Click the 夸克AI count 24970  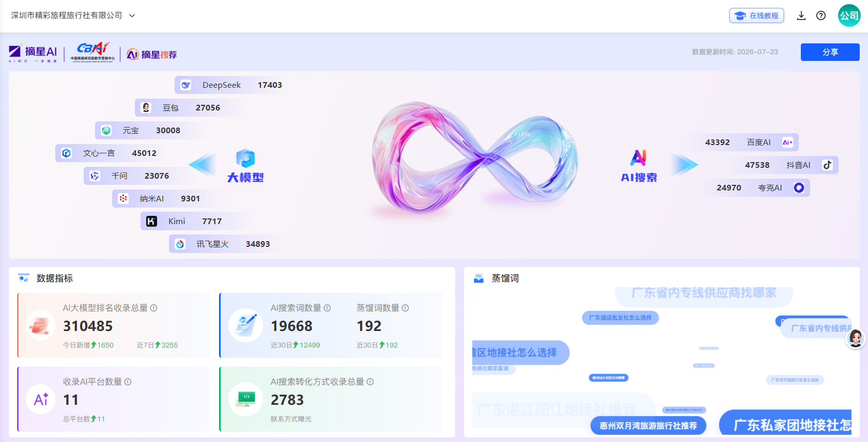pos(729,188)
